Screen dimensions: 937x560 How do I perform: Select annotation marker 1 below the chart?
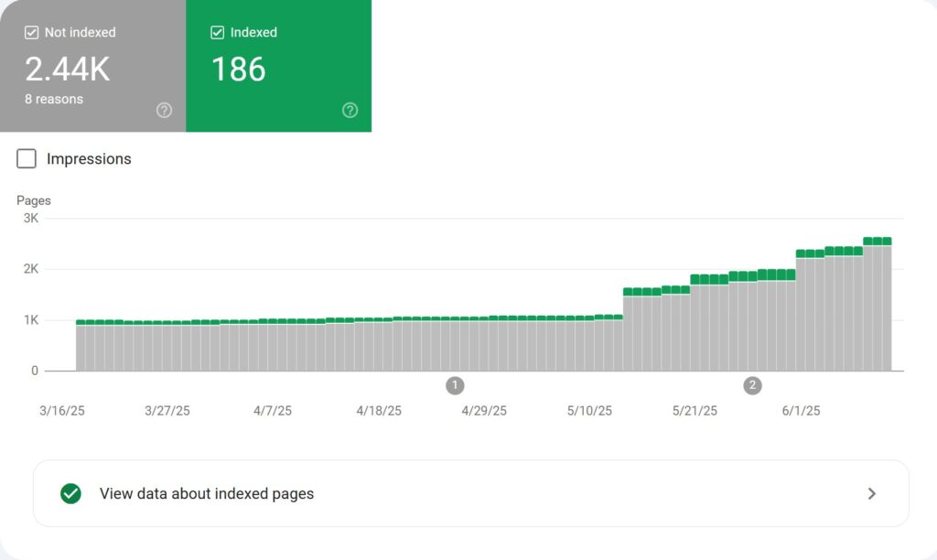[455, 385]
